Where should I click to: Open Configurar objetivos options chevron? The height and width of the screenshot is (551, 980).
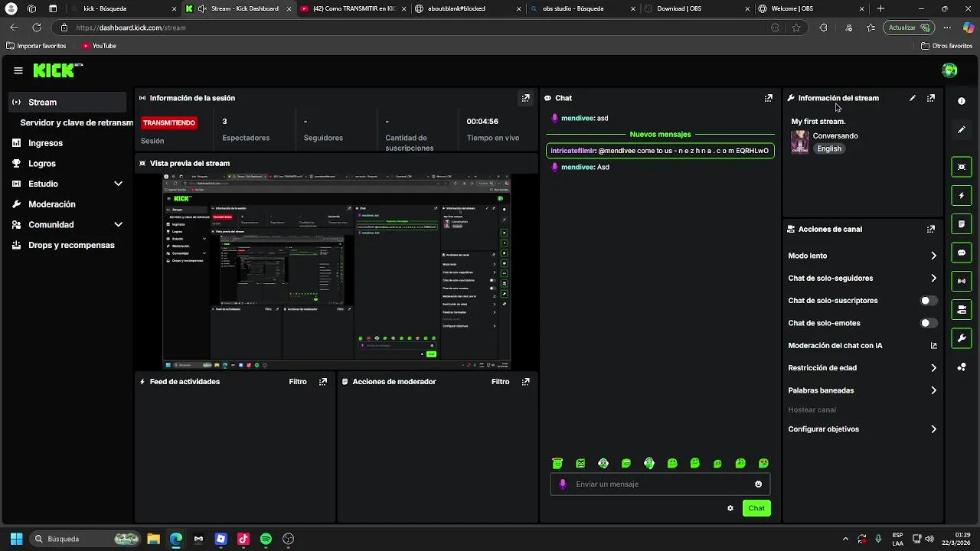coord(933,429)
